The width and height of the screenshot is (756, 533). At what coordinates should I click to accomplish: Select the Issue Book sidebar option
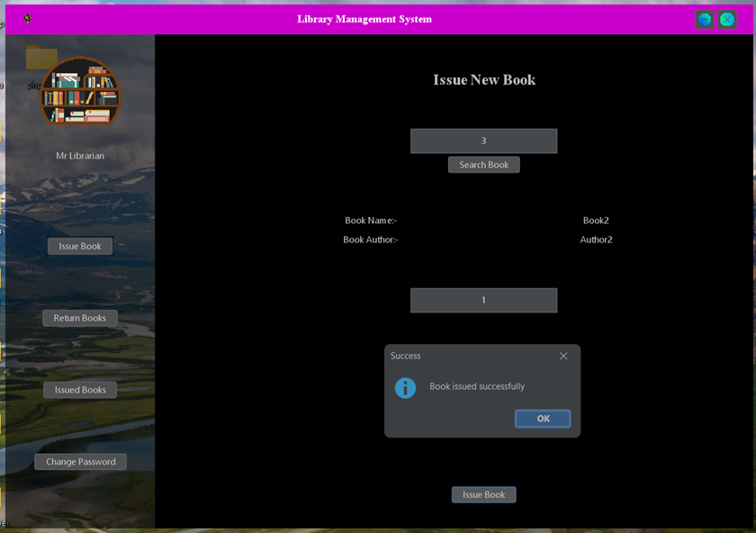pyautogui.click(x=79, y=245)
